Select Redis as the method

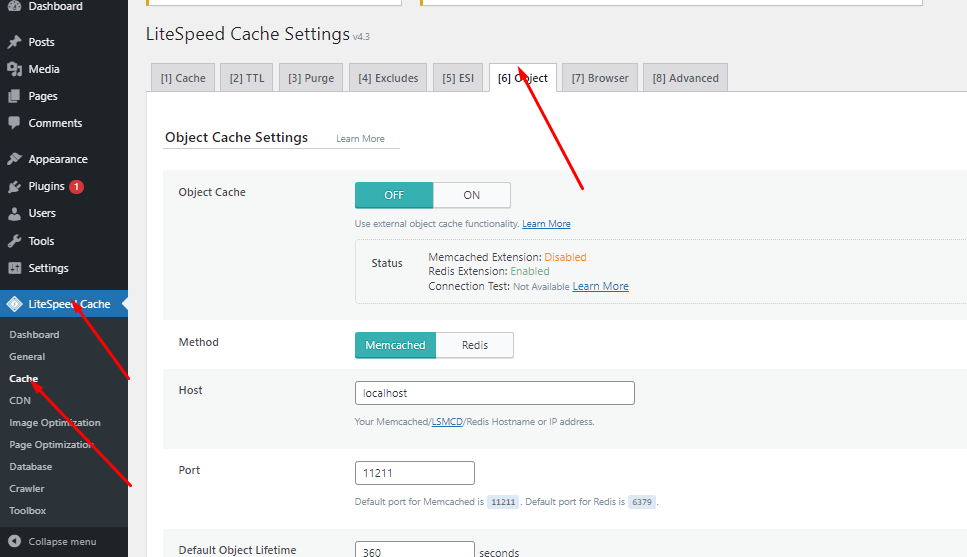tap(475, 345)
